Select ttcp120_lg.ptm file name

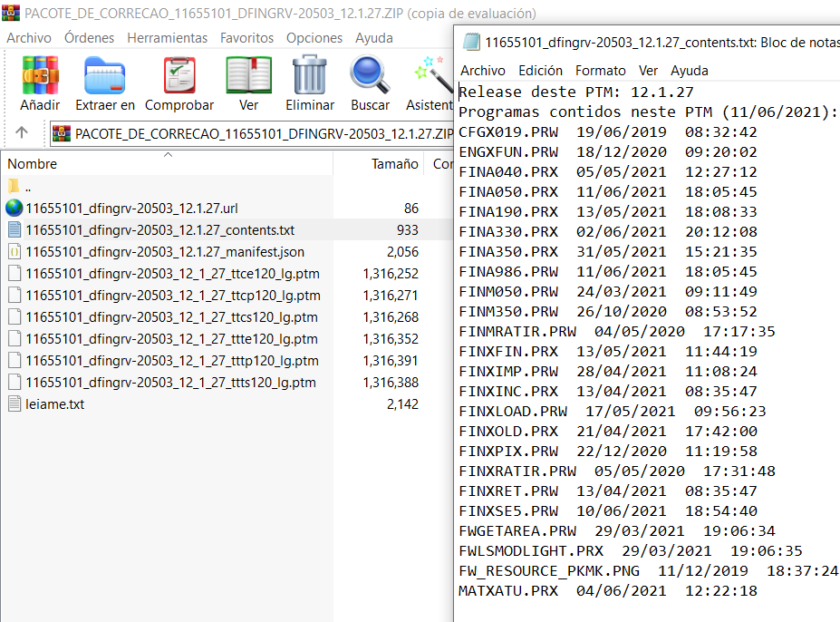[173, 296]
